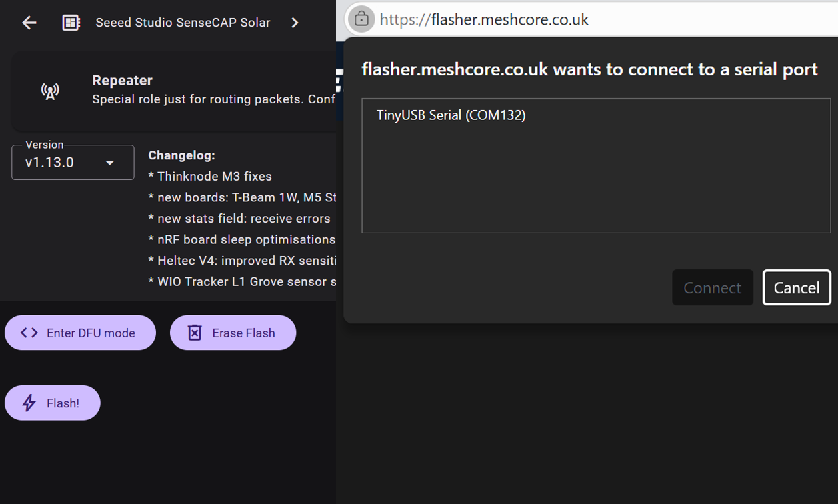This screenshot has width=838, height=504.
Task: Click the back arrow icon
Action: pyautogui.click(x=29, y=23)
